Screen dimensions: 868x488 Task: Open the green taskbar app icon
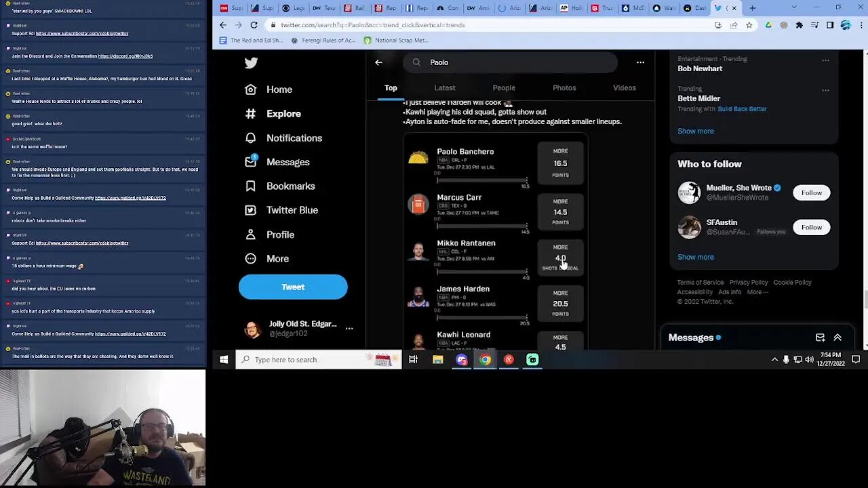pyautogui.click(x=532, y=360)
